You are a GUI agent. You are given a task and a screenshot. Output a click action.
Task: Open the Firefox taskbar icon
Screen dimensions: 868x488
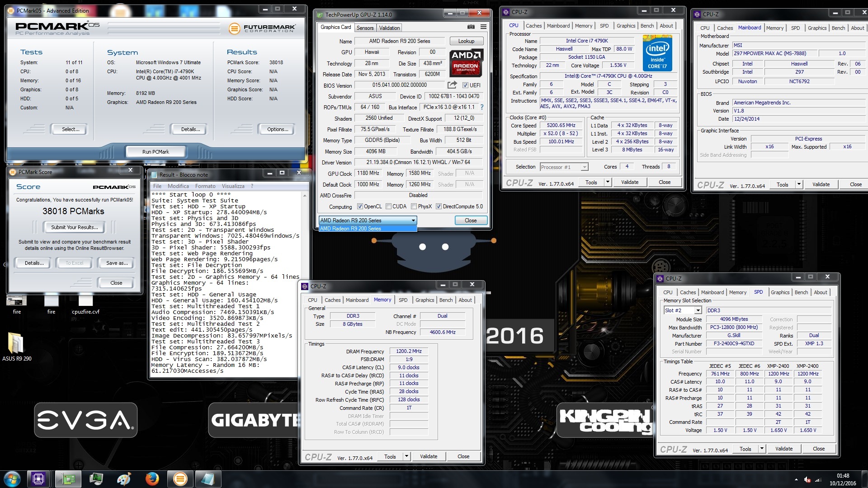coord(152,479)
